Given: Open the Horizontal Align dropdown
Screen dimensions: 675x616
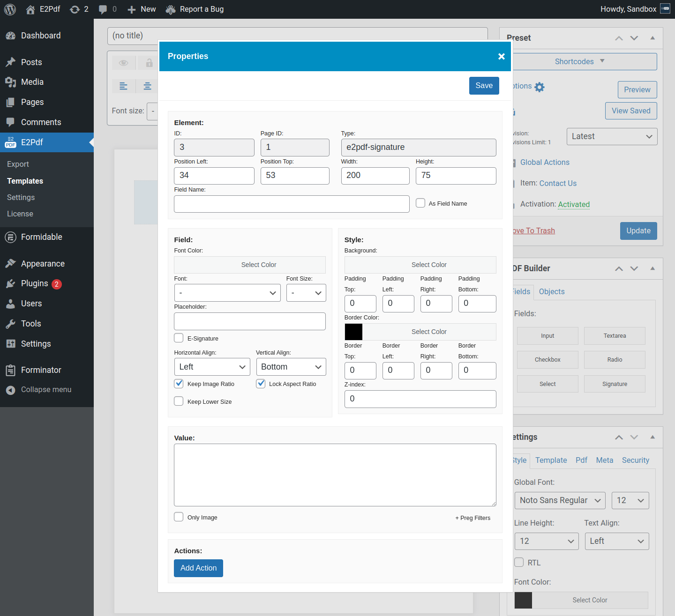Looking at the screenshot, I should coord(212,367).
